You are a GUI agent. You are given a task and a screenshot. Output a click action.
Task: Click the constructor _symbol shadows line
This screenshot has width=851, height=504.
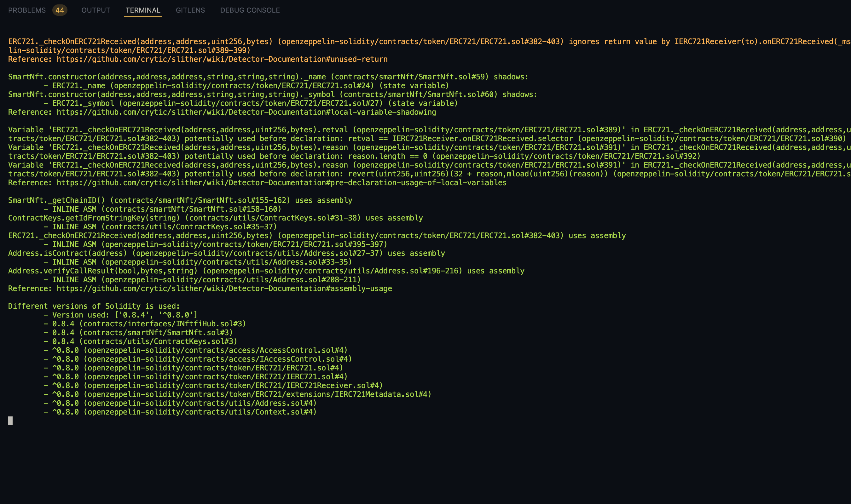(273, 94)
